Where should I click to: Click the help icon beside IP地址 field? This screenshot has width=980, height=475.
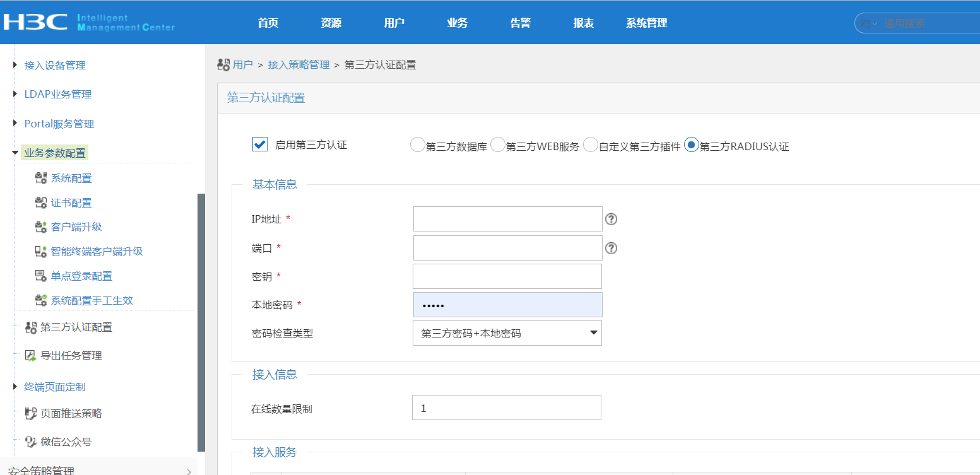(x=611, y=219)
